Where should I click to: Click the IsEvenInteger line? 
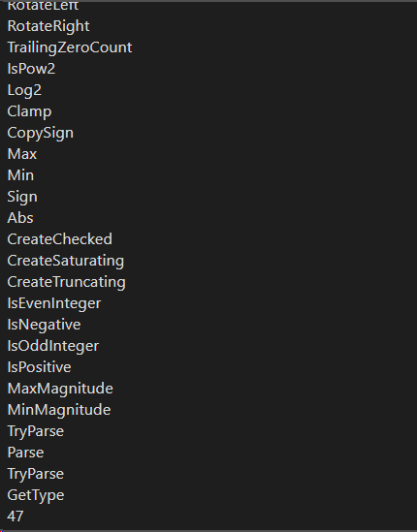54,303
